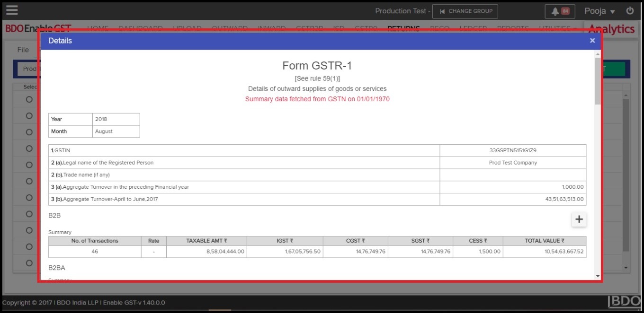Click the background list scrollbar down arrow
The height and width of the screenshot is (314, 644).
pyautogui.click(x=626, y=268)
